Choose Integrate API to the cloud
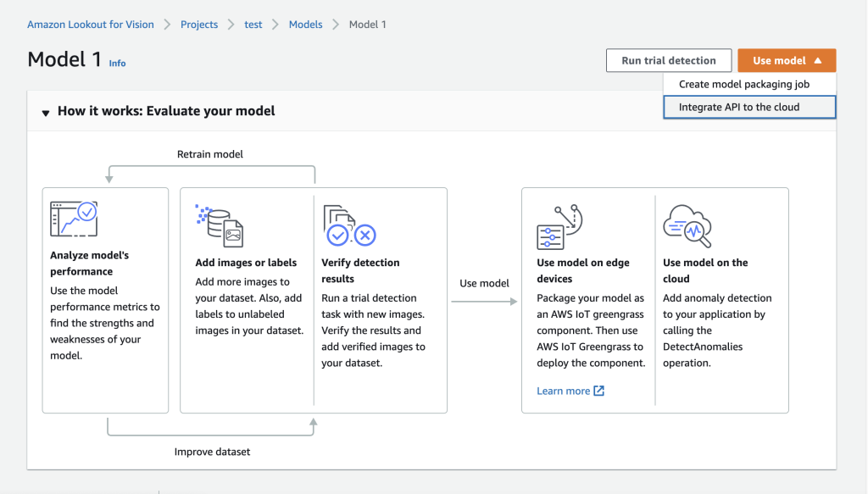 tap(749, 107)
